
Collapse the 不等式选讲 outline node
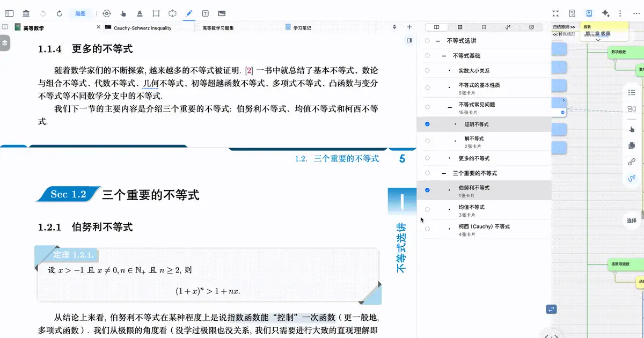(x=438, y=41)
